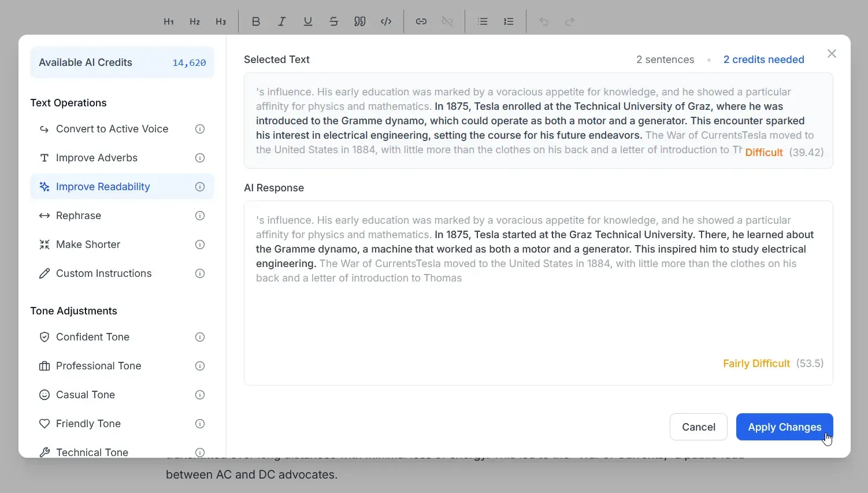Create a numbered list
This screenshot has height=493, width=868.
coord(509,21)
